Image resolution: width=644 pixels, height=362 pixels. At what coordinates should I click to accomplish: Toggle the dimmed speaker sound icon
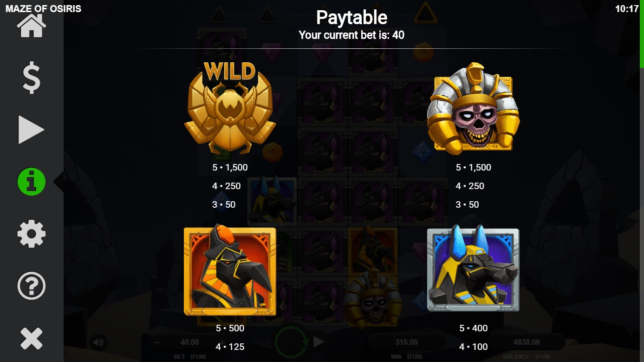(98, 343)
